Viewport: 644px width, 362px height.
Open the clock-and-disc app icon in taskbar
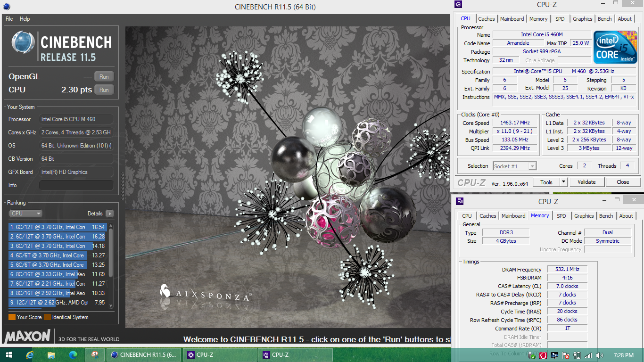pyautogui.click(x=95, y=354)
